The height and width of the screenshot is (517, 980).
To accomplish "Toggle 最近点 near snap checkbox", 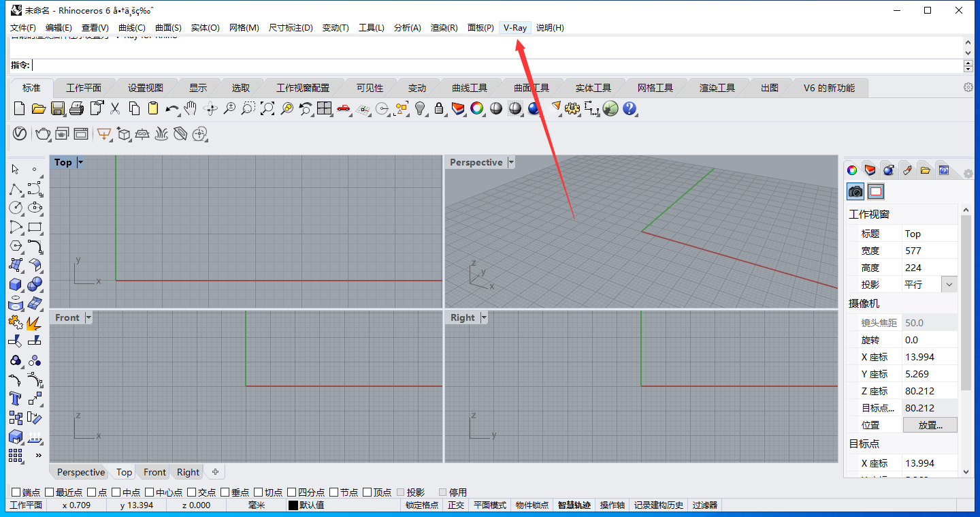I will (x=49, y=492).
